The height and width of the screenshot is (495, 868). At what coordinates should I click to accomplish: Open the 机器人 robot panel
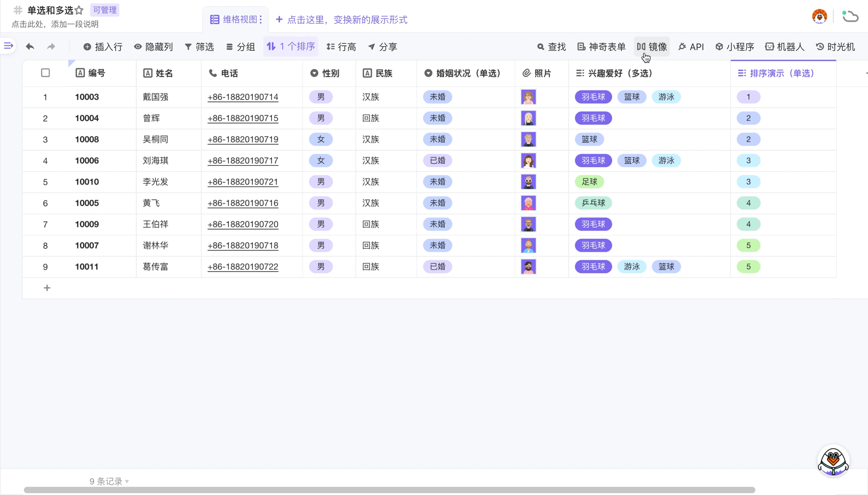[785, 47]
